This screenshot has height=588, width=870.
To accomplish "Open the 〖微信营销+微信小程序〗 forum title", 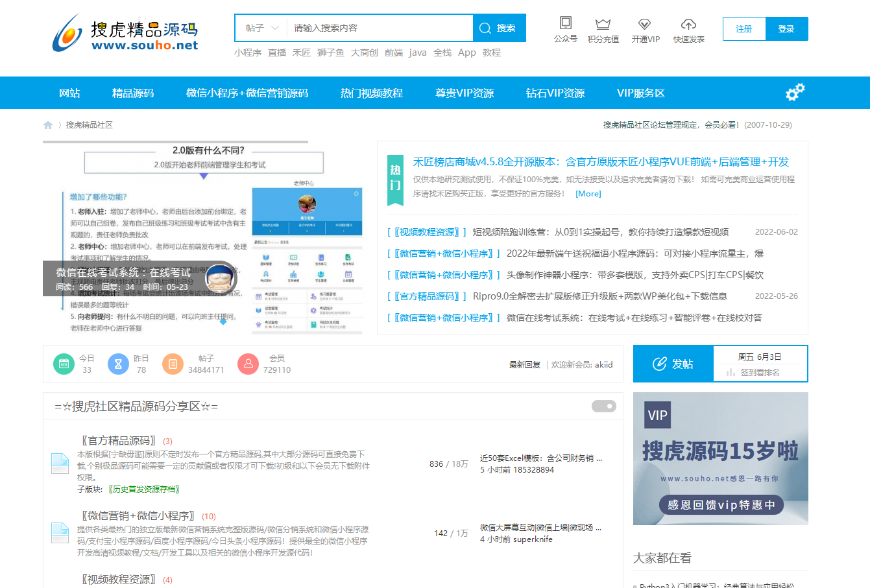I will tap(139, 516).
